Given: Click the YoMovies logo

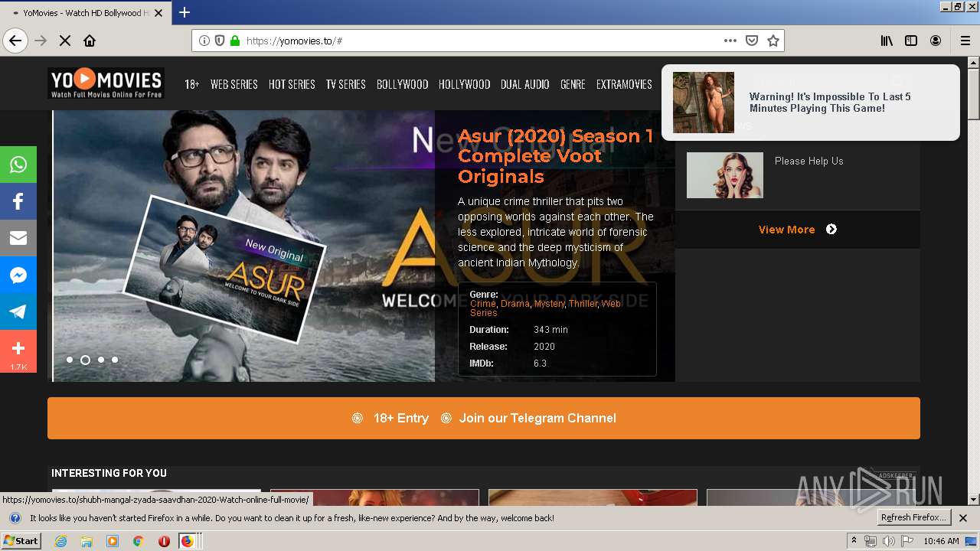Looking at the screenshot, I should click(x=106, y=83).
